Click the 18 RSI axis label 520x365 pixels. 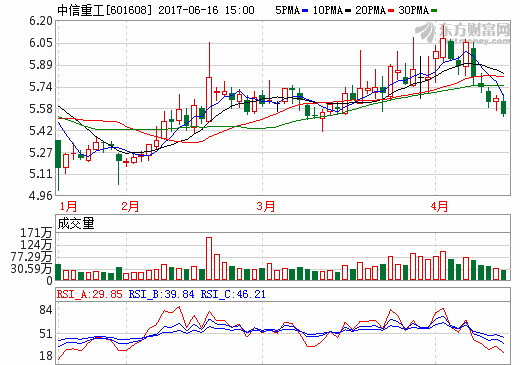coord(46,356)
